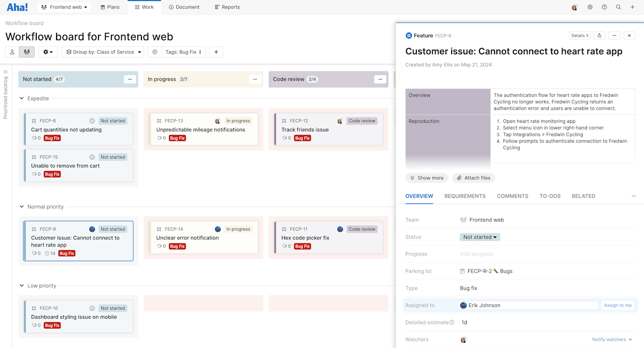Screen dimensions: 644x348
Task: Open the Comments tab in the feature drawer
Action: point(512,196)
